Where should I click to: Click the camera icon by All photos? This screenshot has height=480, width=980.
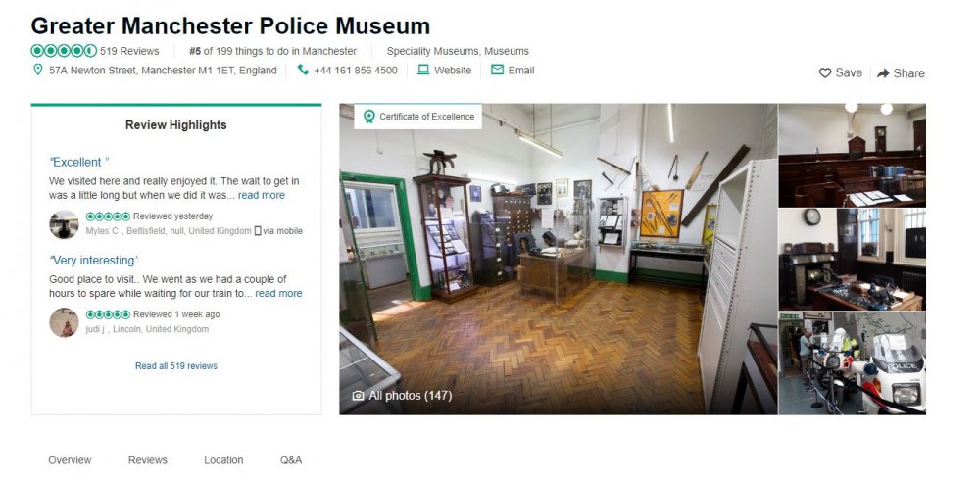click(358, 396)
